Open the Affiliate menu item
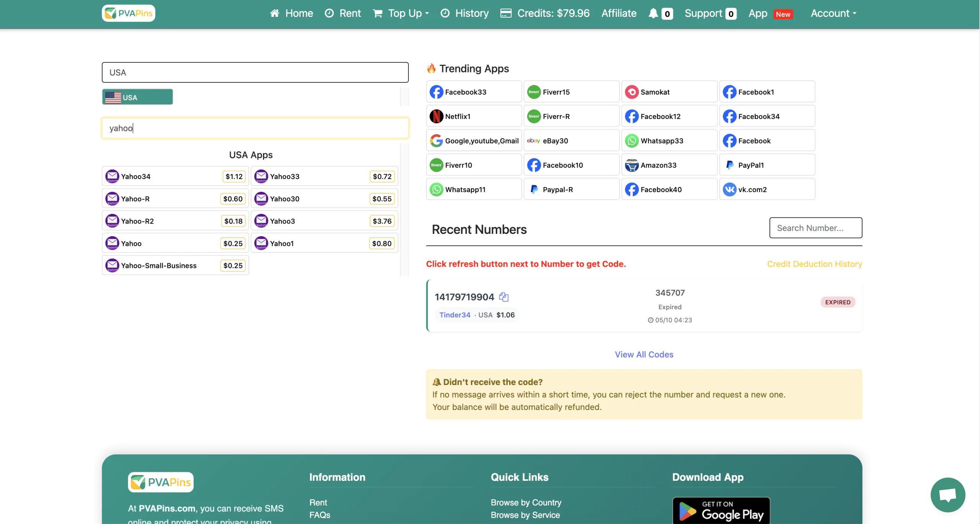Image resolution: width=980 pixels, height=524 pixels. tap(619, 13)
